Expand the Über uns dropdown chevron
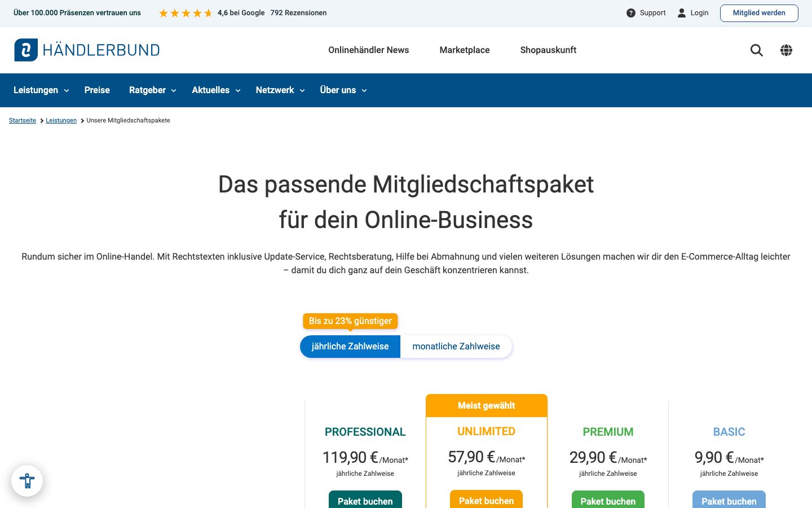The height and width of the screenshot is (508, 812). tap(364, 90)
